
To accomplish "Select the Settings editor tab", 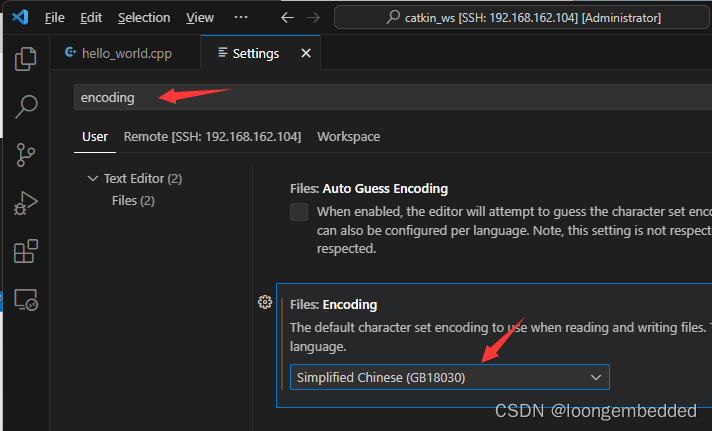I will pyautogui.click(x=260, y=53).
